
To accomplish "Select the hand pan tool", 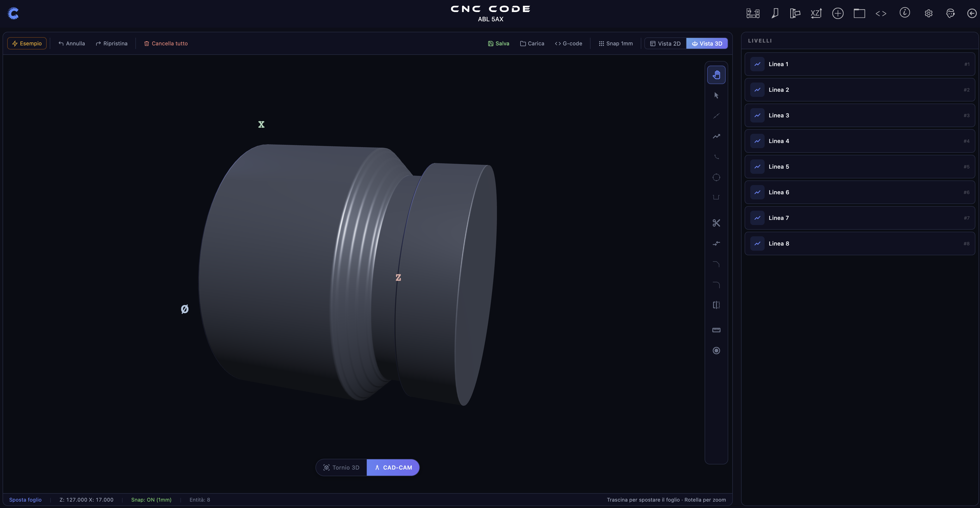I will click(716, 75).
